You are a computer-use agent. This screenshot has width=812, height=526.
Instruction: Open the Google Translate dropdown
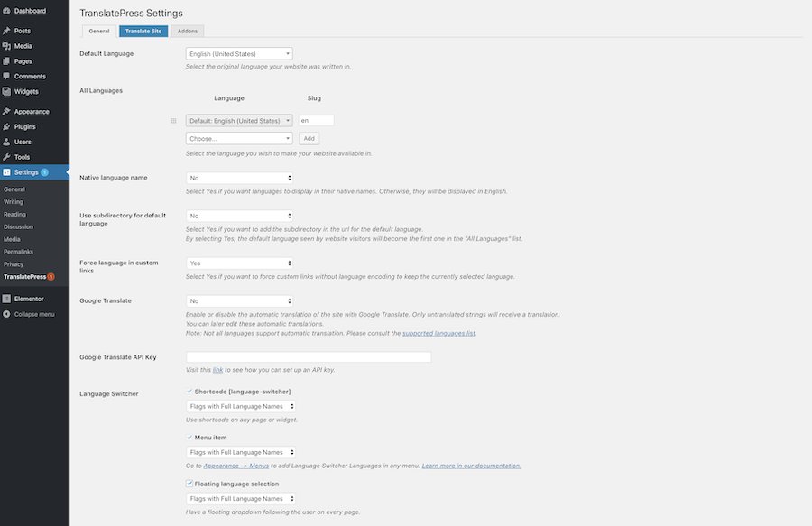coord(239,300)
